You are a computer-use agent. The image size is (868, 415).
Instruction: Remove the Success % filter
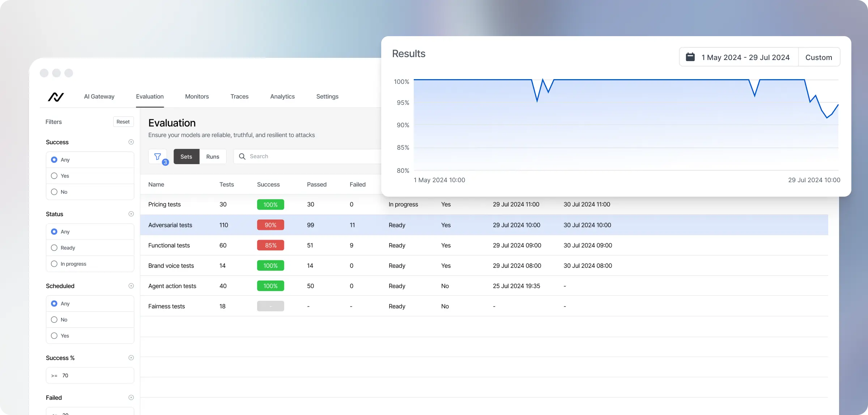point(131,358)
